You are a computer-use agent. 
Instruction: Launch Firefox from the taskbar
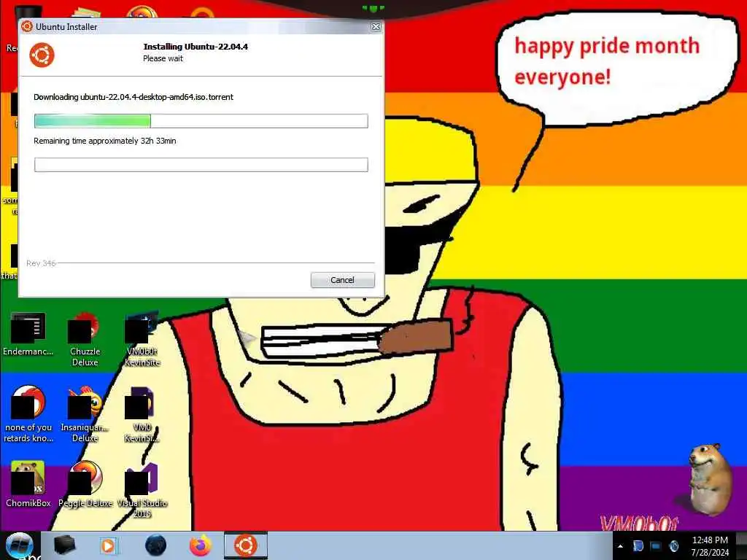click(x=201, y=545)
